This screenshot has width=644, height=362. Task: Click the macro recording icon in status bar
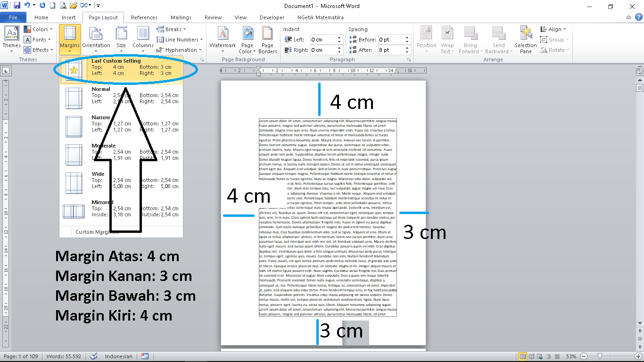pyautogui.click(x=145, y=356)
